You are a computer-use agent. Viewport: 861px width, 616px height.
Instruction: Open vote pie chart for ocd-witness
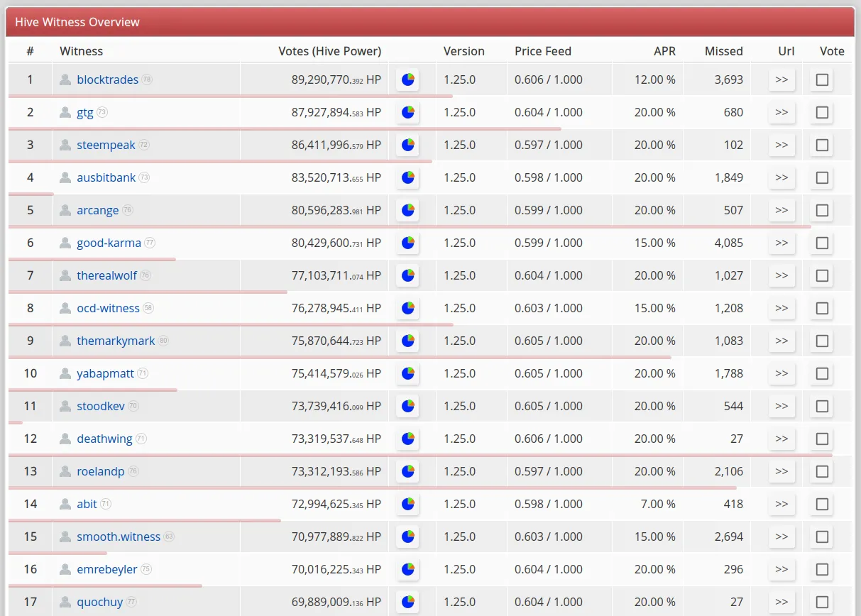click(x=407, y=309)
